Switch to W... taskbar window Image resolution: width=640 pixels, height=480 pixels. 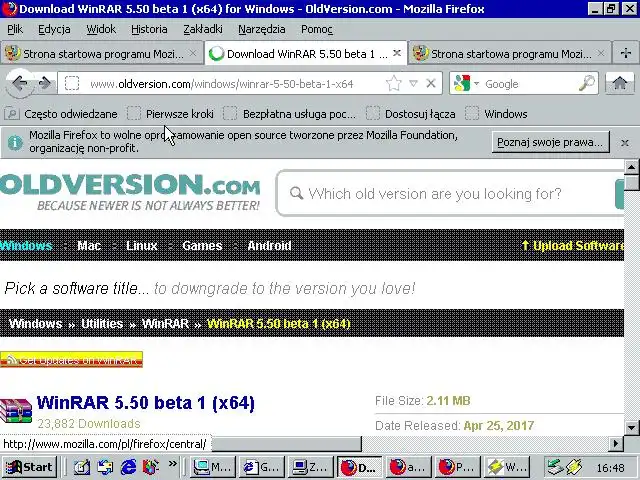click(x=507, y=467)
